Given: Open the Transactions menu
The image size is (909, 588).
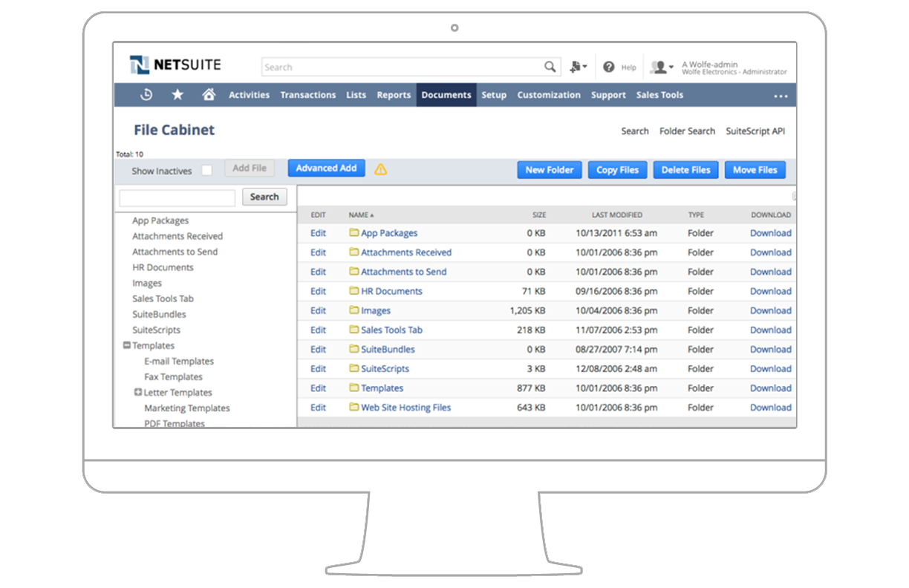Looking at the screenshot, I should (308, 95).
